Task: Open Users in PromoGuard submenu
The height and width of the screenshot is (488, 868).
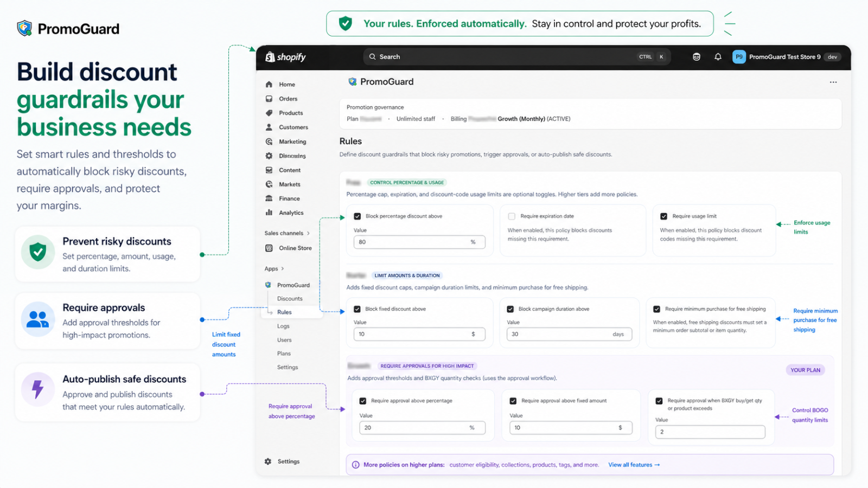Action: [284, 340]
